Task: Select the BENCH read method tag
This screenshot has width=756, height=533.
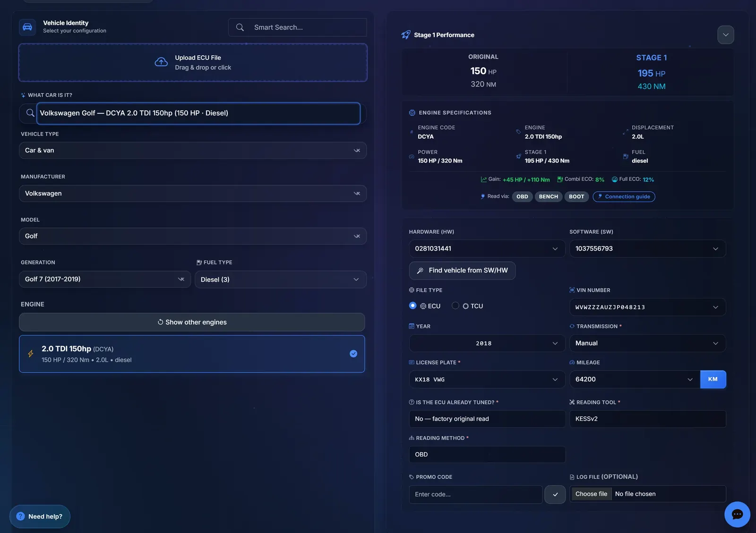Action: [549, 196]
